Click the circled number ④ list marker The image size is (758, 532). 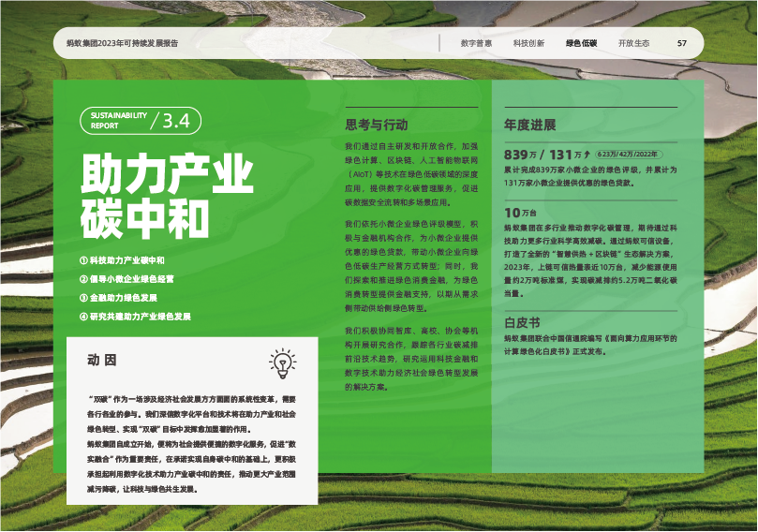84,317
